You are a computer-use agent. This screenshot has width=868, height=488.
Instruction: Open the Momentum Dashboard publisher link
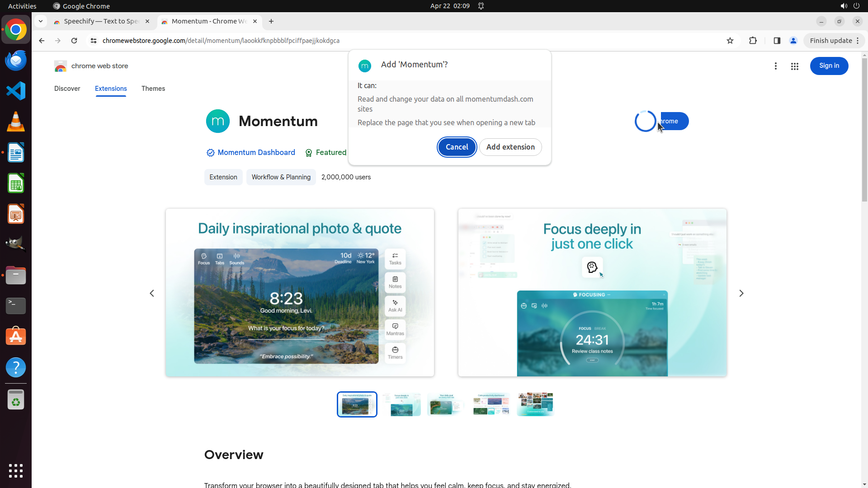click(x=256, y=153)
